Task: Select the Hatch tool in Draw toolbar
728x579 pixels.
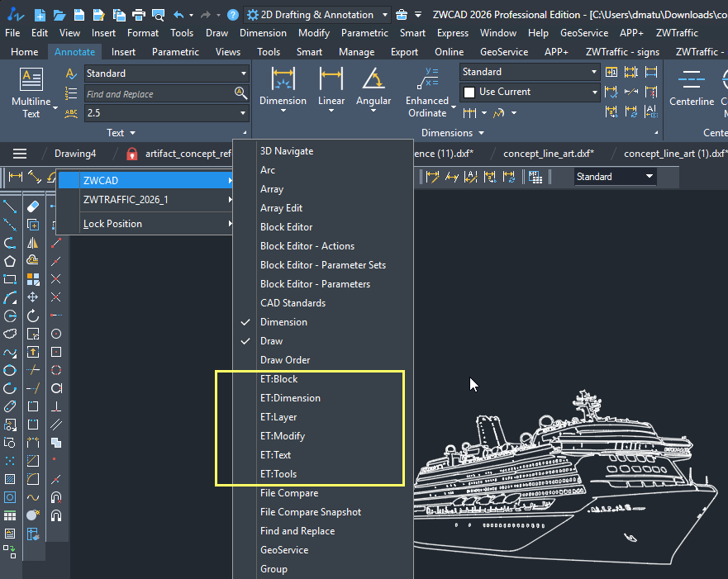Action: point(10,479)
